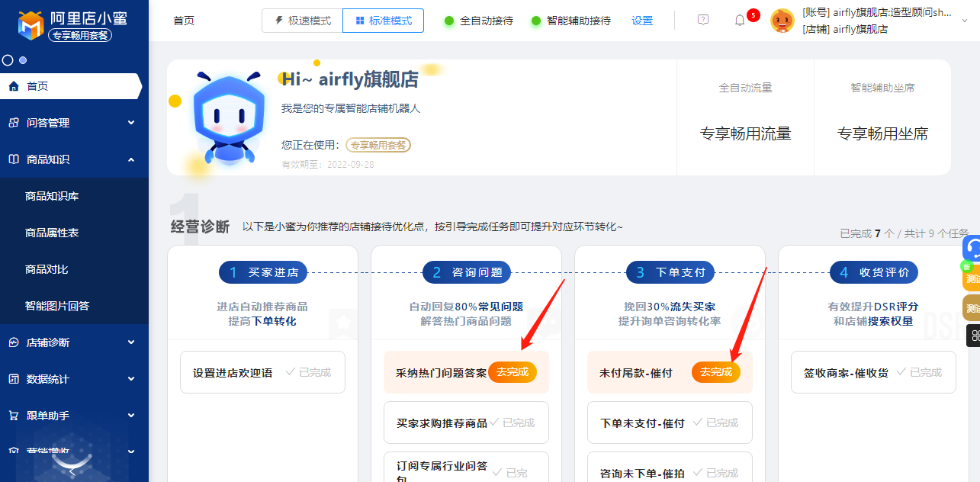Screen dimensions: 980x482
Task: Click the first orange 测试 side tab
Action: tap(972, 279)
